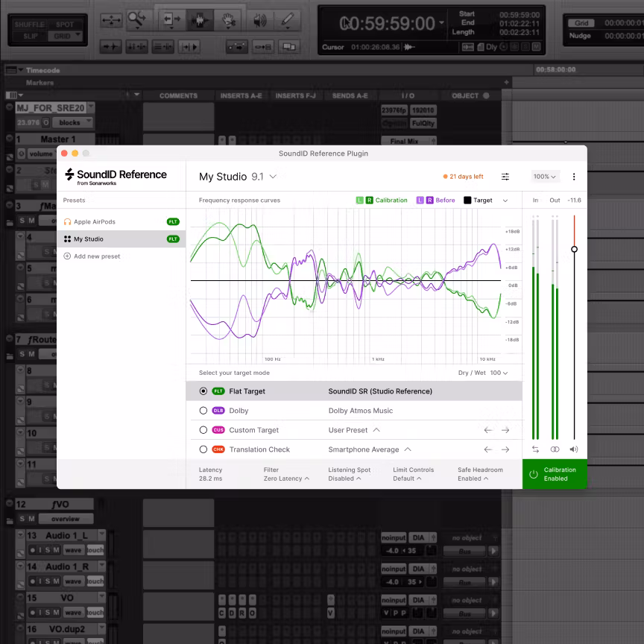Viewport: 644px width, 644px height.
Task: Advance Custom Target with the right arrow
Action: pos(504,429)
